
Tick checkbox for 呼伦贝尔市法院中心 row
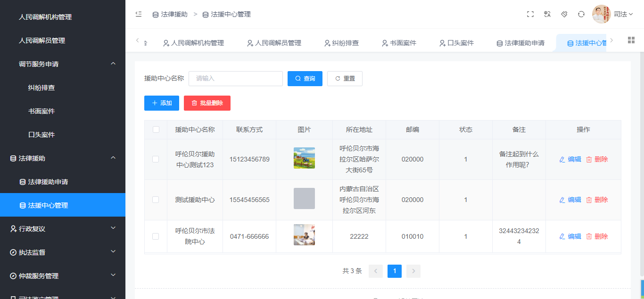tap(156, 236)
